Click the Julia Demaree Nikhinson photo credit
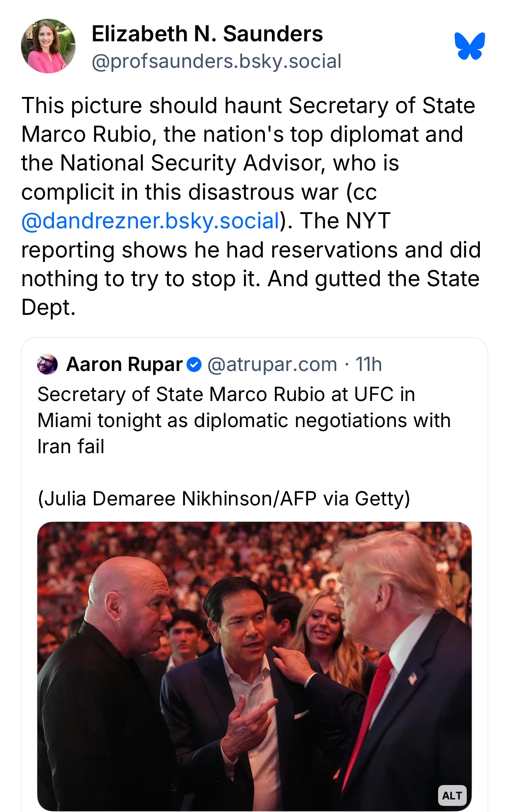Screen dimensions: 509x812 224,498
